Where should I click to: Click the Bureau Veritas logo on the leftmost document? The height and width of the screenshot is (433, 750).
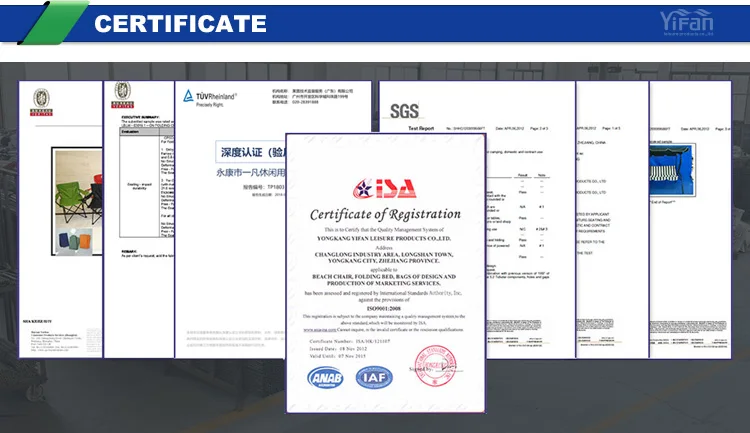point(41,97)
